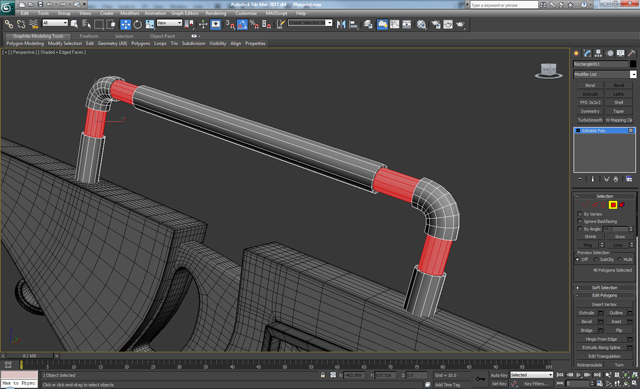Open the Modifiers menu

(x=129, y=13)
